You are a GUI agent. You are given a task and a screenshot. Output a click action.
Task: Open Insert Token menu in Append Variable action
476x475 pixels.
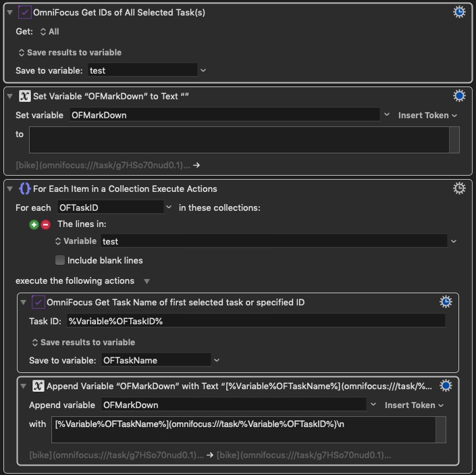[x=414, y=405]
